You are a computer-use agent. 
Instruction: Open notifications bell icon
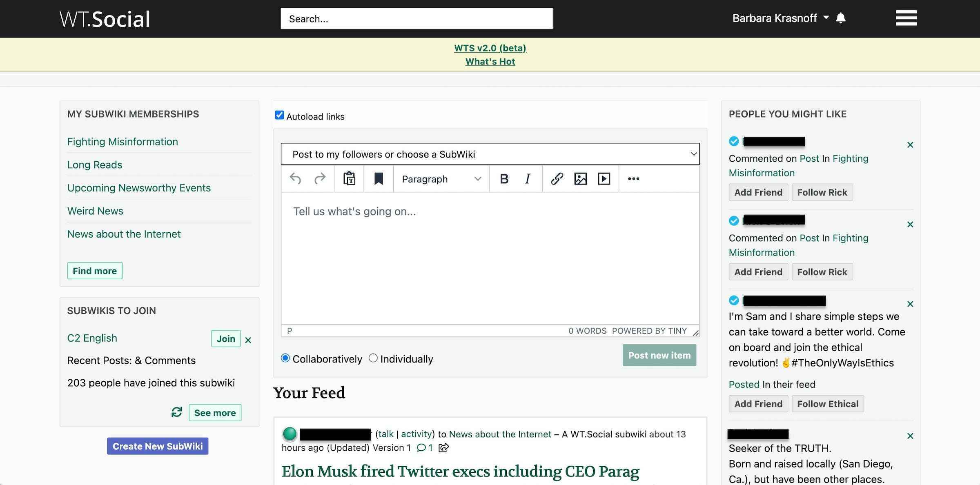pyautogui.click(x=840, y=18)
